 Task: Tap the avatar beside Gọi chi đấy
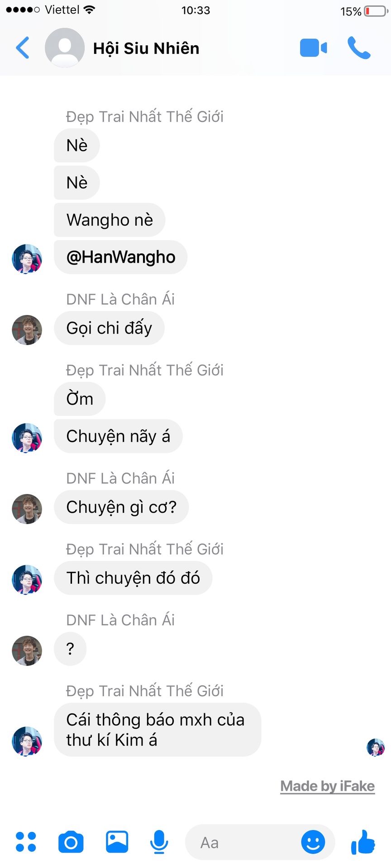pyautogui.click(x=27, y=330)
